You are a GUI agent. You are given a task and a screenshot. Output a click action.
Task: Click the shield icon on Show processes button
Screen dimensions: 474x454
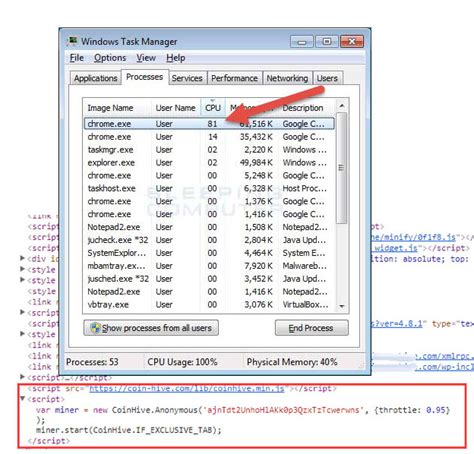(95, 328)
